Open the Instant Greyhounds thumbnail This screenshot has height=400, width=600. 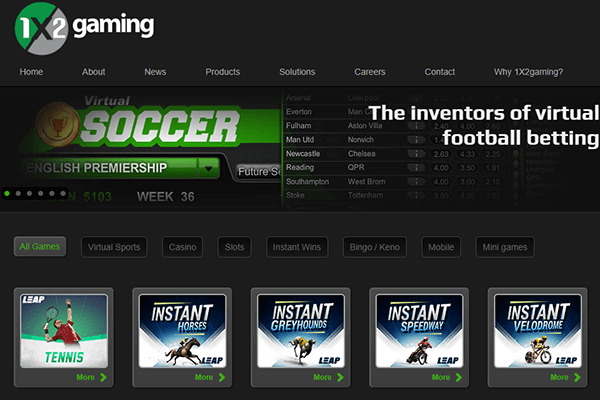click(301, 331)
